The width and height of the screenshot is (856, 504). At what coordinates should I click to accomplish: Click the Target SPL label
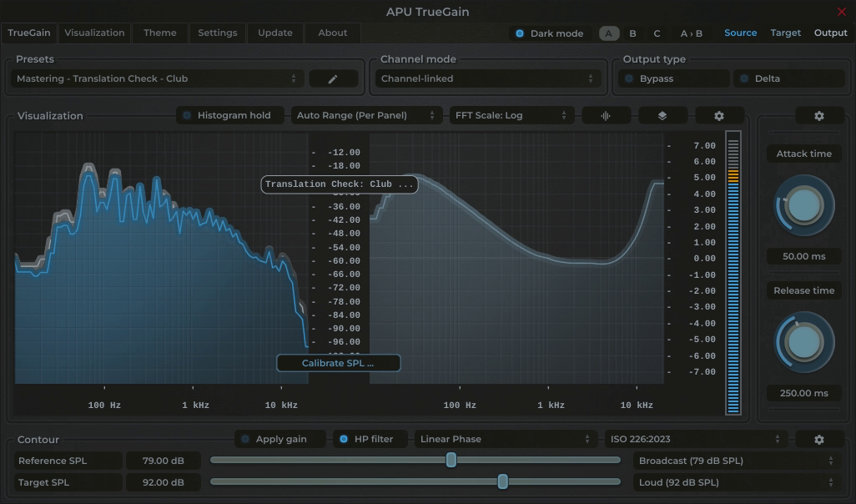tap(68, 482)
